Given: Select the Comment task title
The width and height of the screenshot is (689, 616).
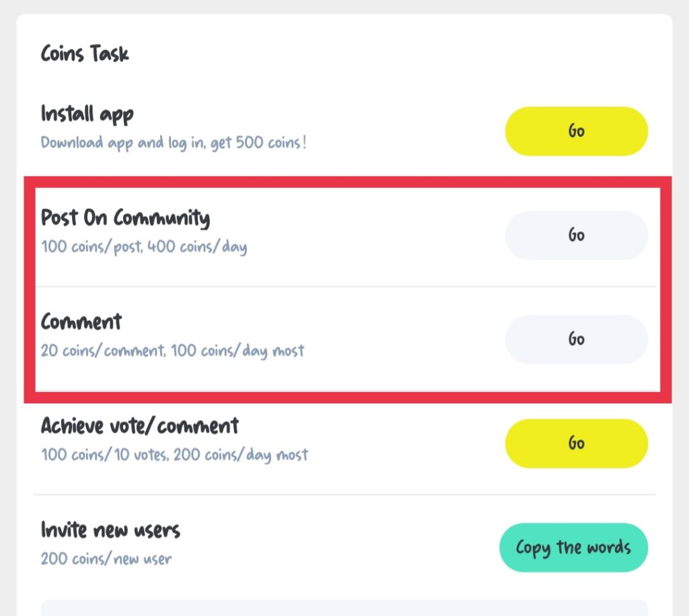Looking at the screenshot, I should coord(81,322).
